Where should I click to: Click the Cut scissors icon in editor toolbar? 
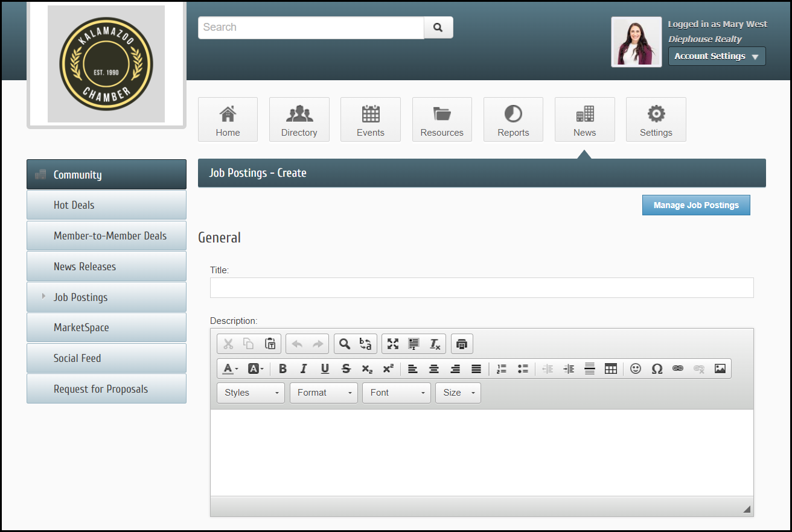point(228,344)
